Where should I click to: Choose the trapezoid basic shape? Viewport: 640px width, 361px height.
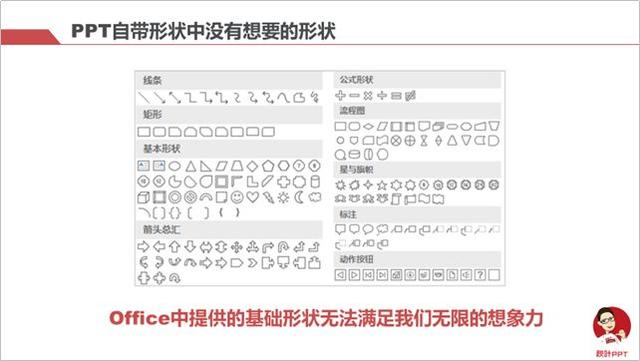[x=237, y=166]
